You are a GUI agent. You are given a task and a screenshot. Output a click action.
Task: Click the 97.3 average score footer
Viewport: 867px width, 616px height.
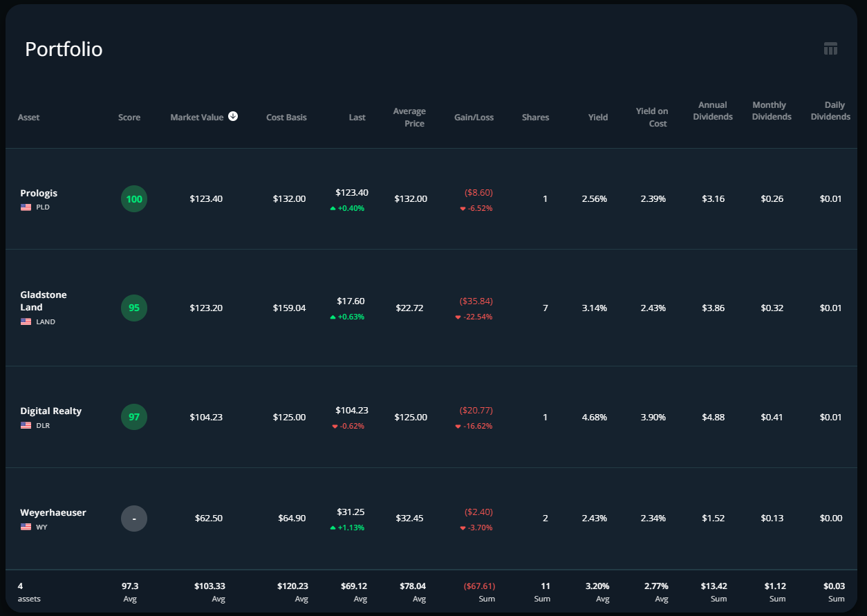tap(130, 586)
